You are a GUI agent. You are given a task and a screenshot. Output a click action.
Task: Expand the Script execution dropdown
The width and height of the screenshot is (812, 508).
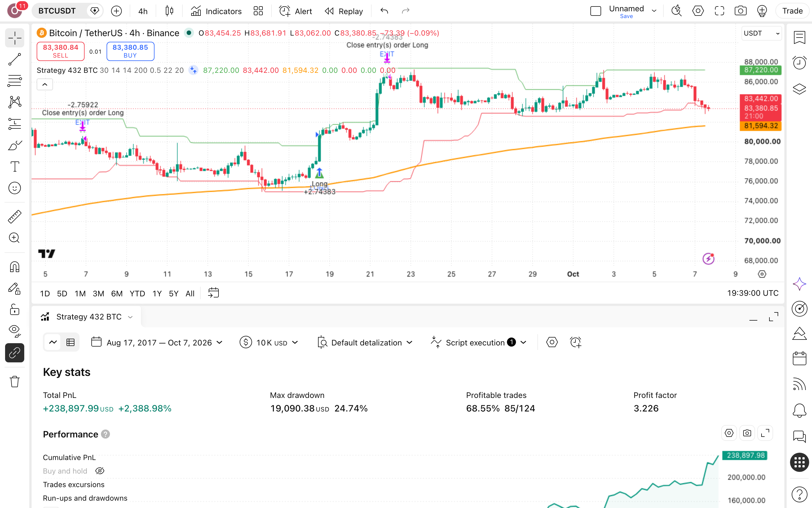[478, 342]
